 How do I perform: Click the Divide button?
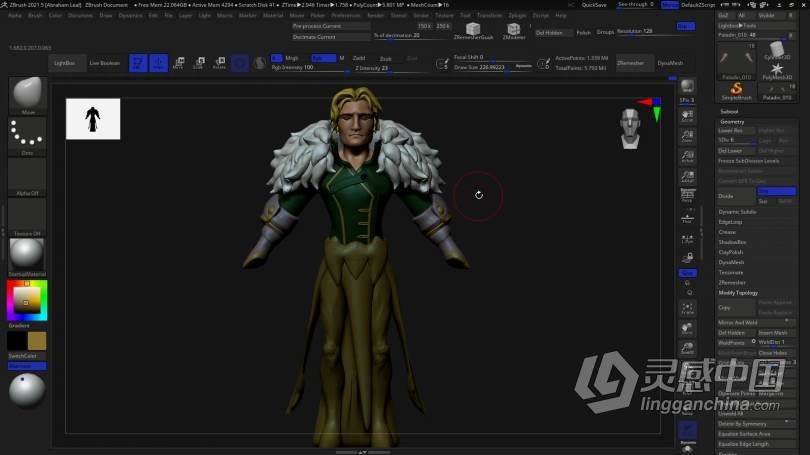click(736, 196)
